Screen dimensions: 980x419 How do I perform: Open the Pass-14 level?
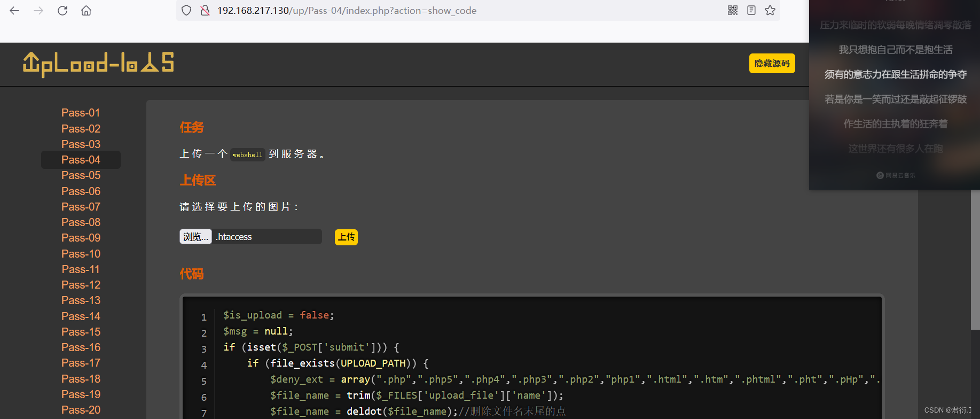pyautogui.click(x=81, y=316)
